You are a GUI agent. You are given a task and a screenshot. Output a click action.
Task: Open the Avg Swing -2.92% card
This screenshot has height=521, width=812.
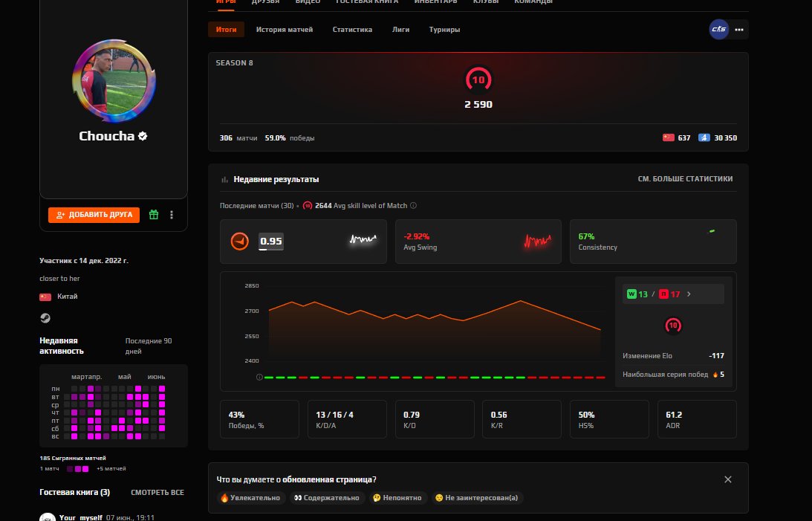(x=478, y=242)
